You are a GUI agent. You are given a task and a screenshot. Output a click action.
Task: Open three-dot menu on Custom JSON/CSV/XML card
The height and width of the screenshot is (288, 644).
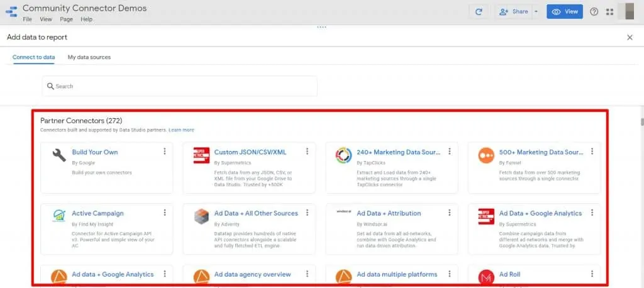(x=307, y=152)
